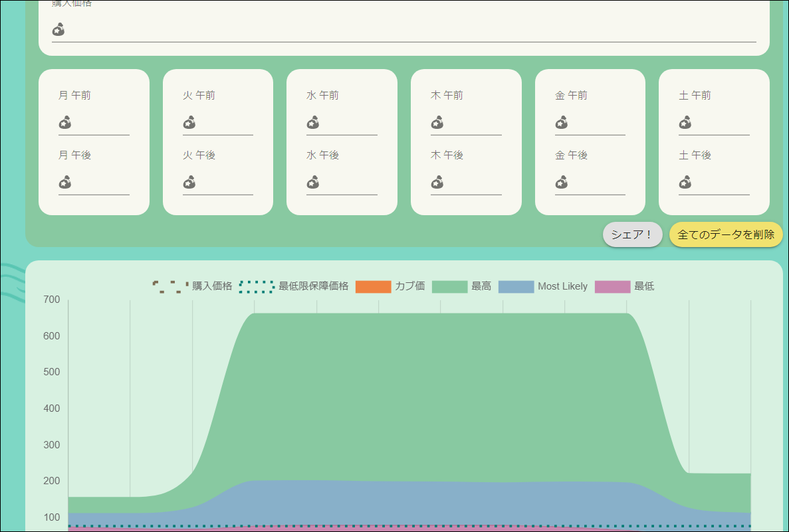The image size is (789, 532).
Task: Click the bell bag icon beside 月 午前
Action: point(64,123)
